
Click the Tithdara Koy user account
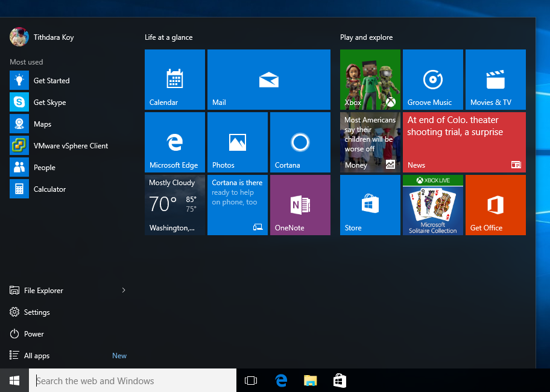(42, 37)
